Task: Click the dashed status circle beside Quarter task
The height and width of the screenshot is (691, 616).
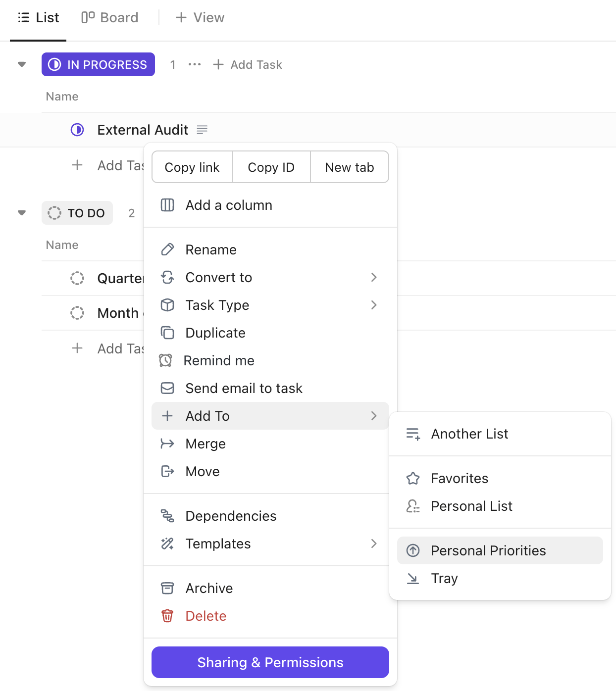Action: click(77, 278)
